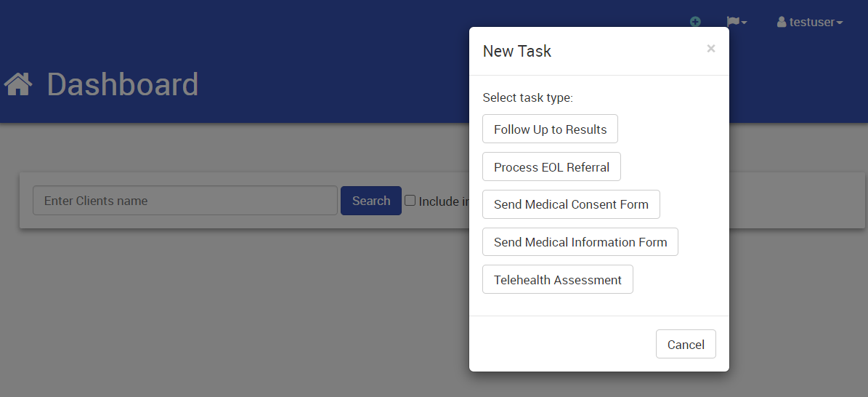
Task: Click the user silhouette icon
Action: point(782,23)
